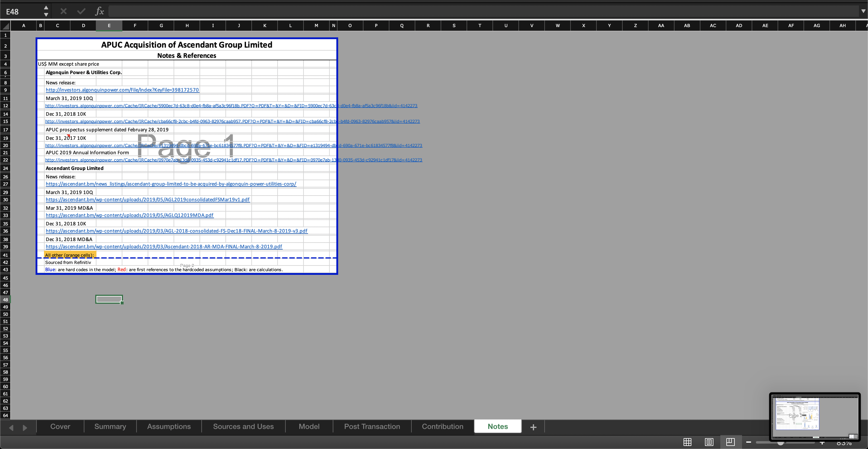Open the APUC Dec 2018 10K link starting cba66cf8
Image resolution: width=868 pixels, height=449 pixels.
coord(232,121)
